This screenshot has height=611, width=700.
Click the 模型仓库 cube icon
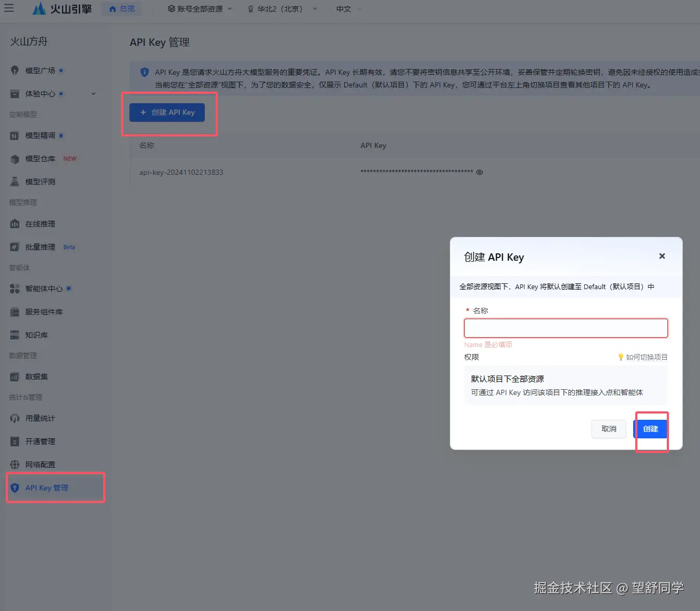point(15,159)
